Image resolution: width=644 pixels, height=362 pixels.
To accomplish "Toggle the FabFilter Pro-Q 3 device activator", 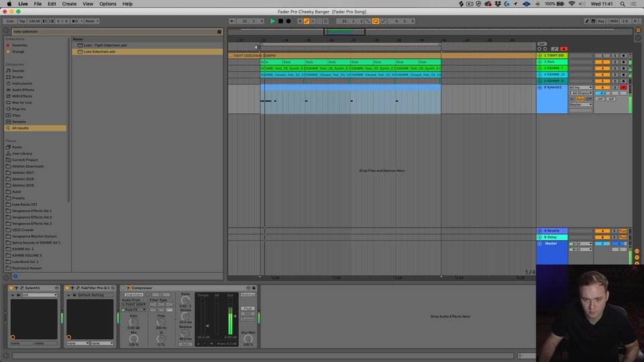I will pos(67,288).
